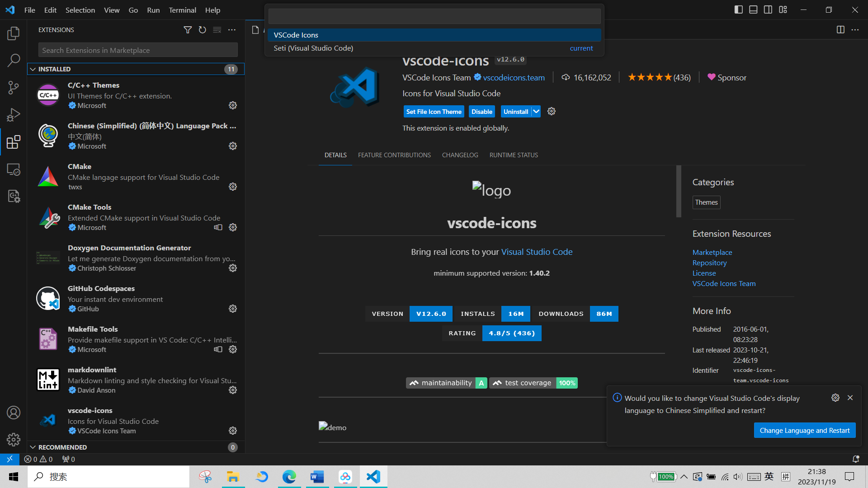Open Word from the taskbar
The image size is (868, 488).
coord(317,477)
